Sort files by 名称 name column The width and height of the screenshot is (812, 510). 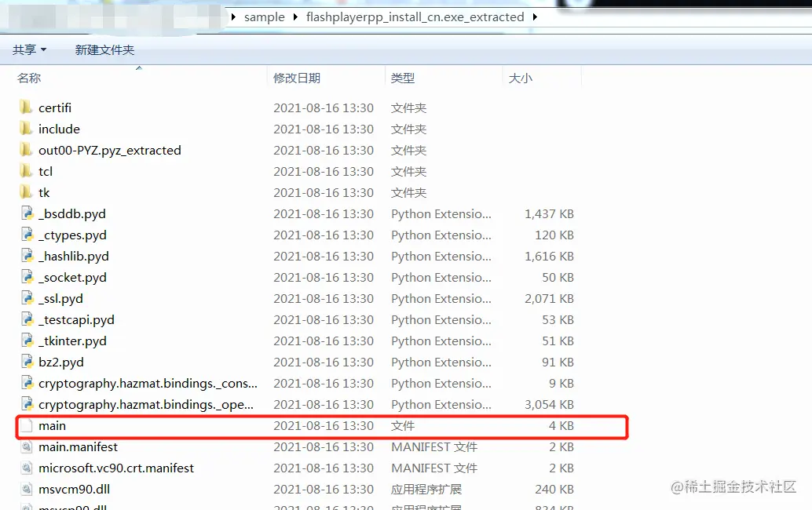click(28, 78)
